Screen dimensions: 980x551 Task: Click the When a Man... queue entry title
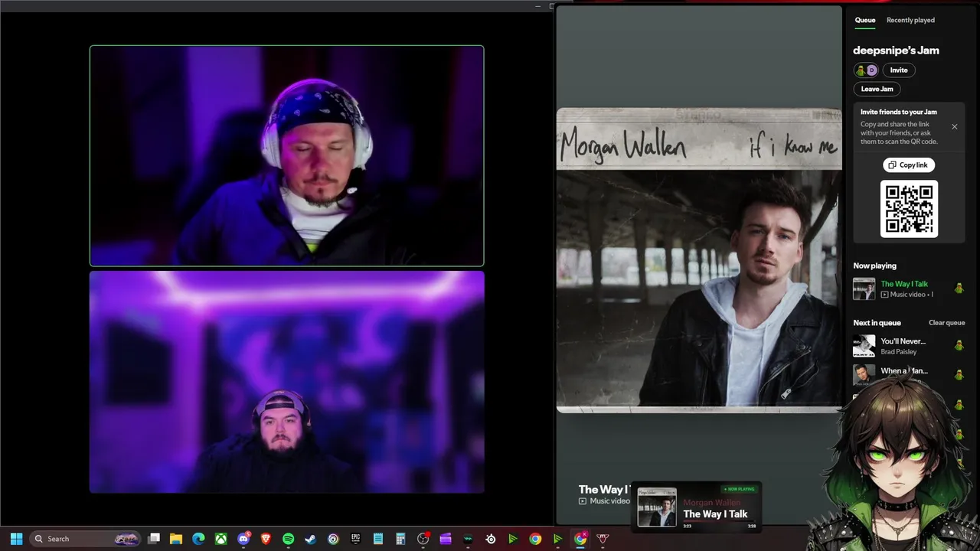pyautogui.click(x=904, y=371)
